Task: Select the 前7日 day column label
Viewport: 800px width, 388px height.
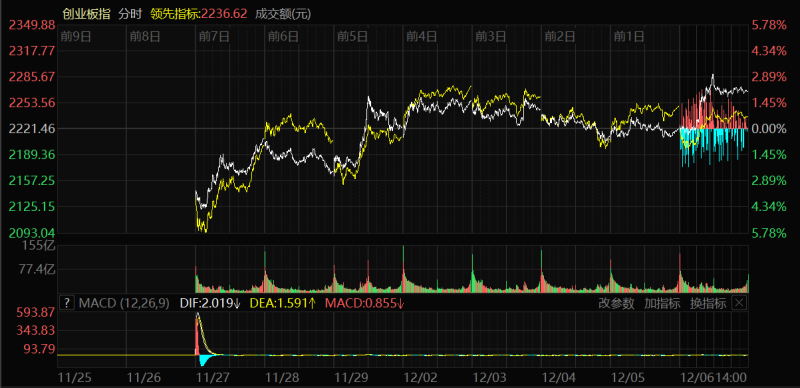Action: [x=214, y=36]
